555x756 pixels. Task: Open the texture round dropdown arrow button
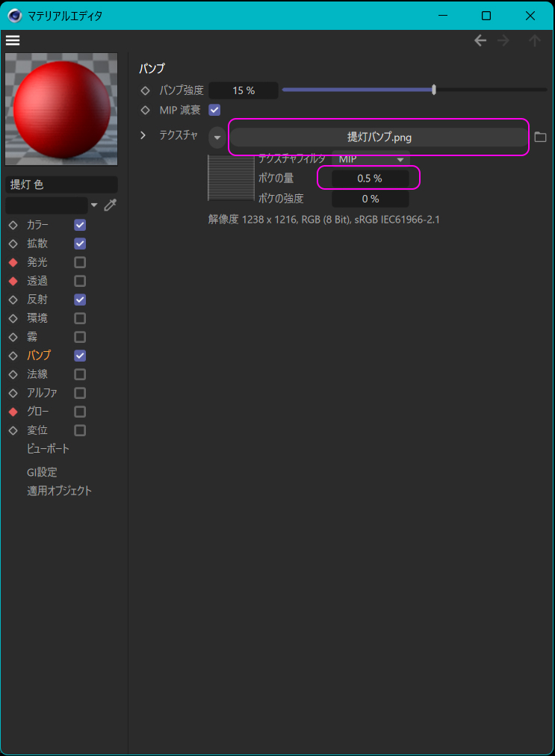[217, 137]
